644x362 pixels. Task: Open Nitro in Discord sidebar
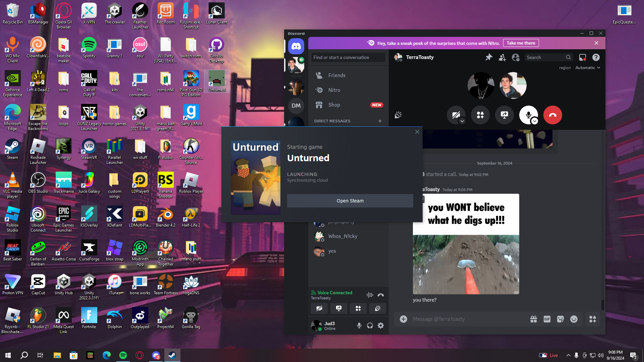click(x=348, y=90)
